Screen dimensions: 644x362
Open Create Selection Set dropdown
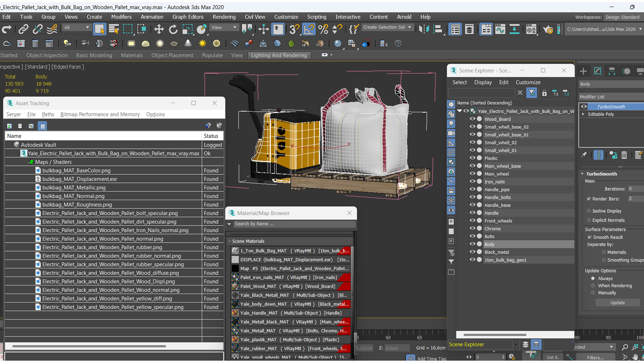point(387,27)
